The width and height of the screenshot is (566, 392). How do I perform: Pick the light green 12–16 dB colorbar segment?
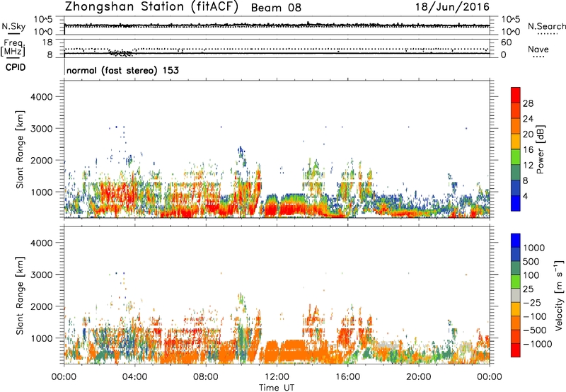(x=516, y=157)
